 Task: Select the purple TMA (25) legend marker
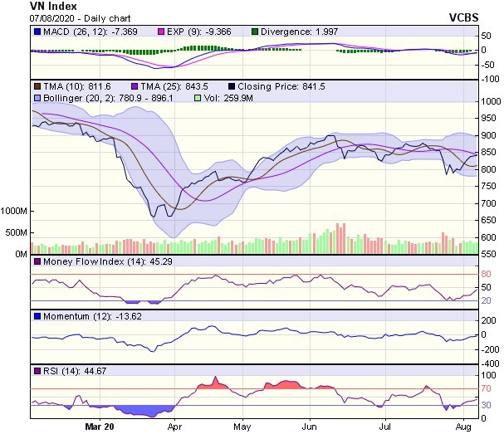136,86
